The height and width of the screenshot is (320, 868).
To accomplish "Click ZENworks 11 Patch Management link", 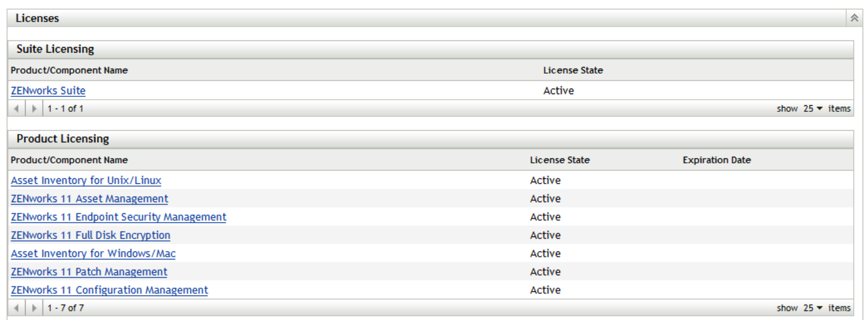I will pos(89,272).
